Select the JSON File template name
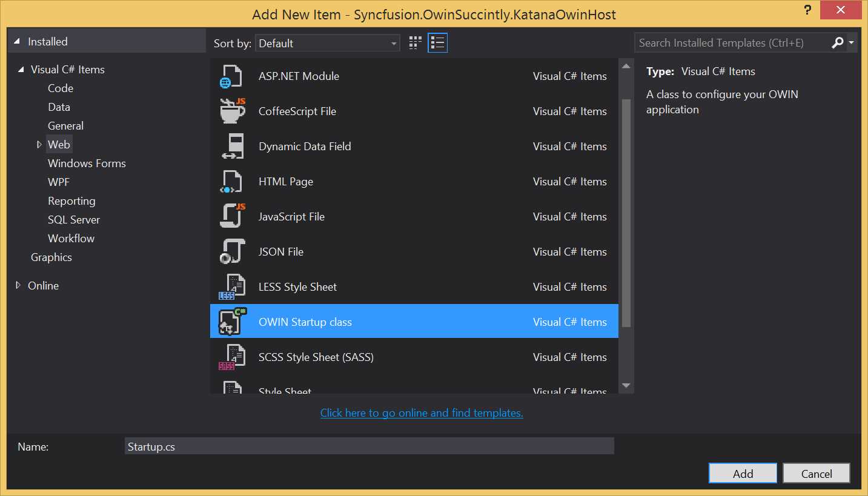The width and height of the screenshot is (868, 496). coord(281,252)
